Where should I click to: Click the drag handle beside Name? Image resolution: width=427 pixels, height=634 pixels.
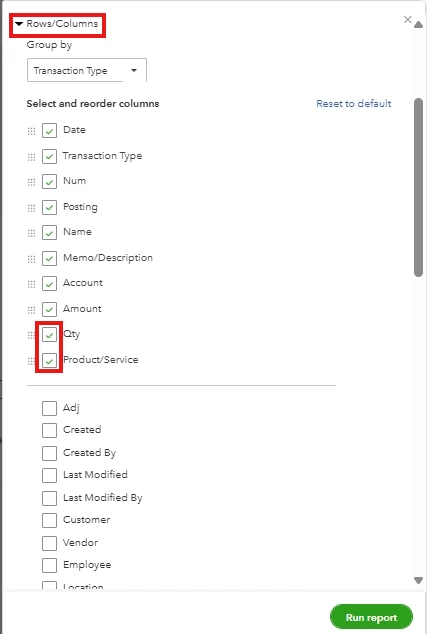[32, 233]
